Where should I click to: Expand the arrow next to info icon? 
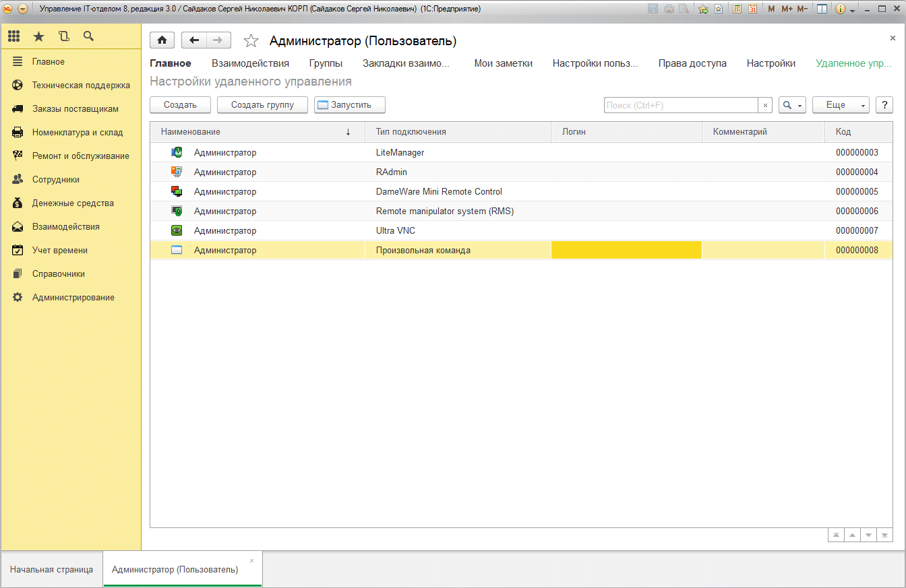[x=853, y=10]
